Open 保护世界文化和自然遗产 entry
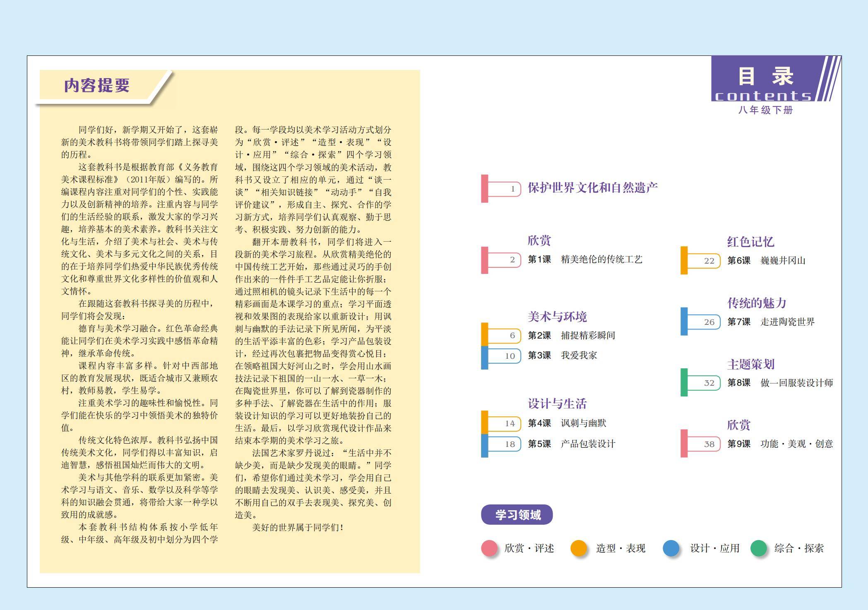Image resolution: width=868 pixels, height=610 pixels. click(x=592, y=188)
